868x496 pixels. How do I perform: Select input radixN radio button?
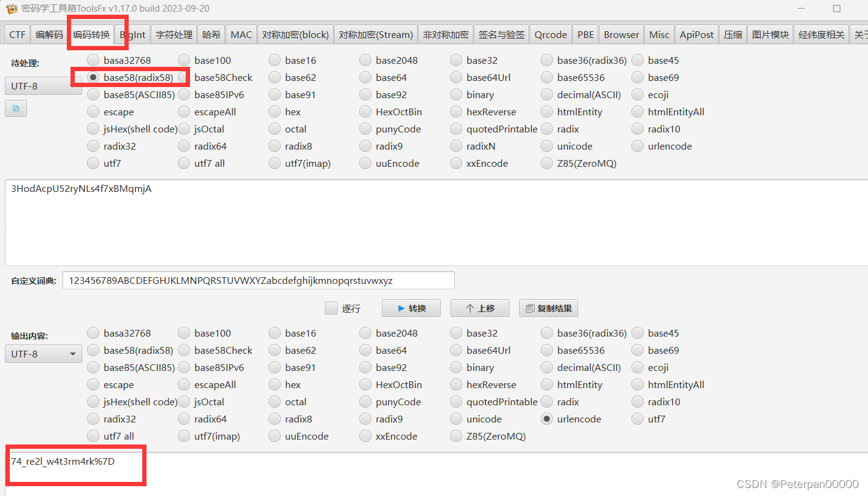[x=456, y=146]
